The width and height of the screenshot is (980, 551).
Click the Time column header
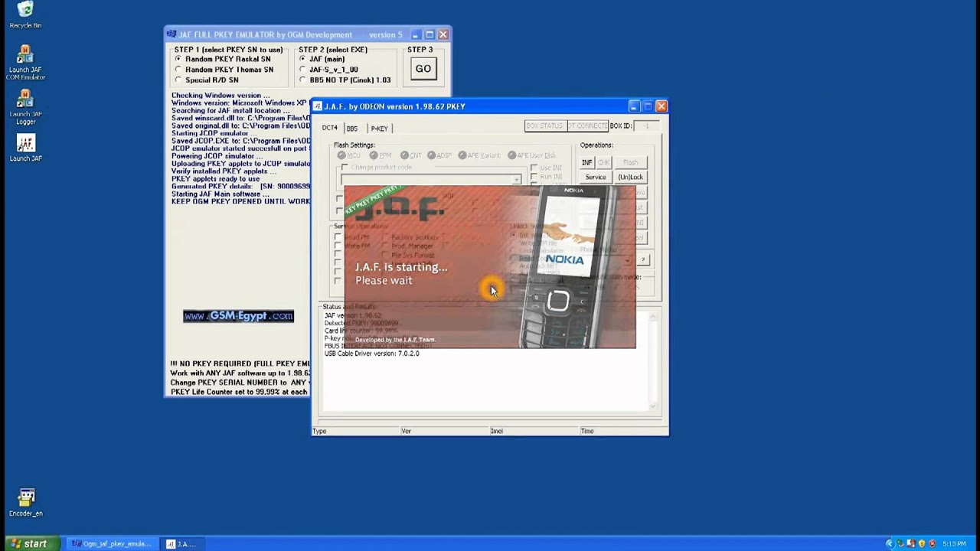[623, 431]
